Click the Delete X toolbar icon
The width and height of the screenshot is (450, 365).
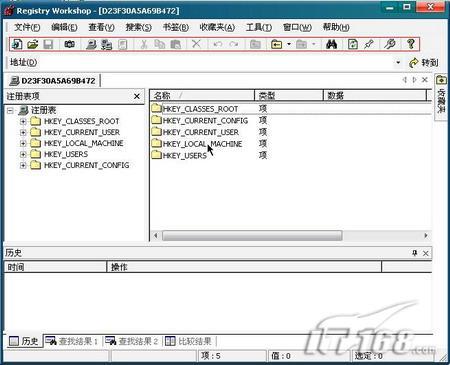[196, 44]
